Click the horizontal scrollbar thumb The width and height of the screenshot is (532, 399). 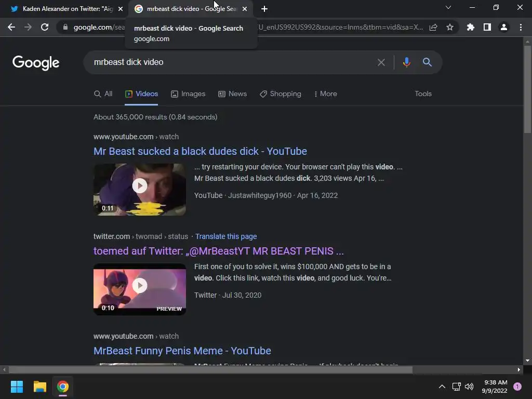210,370
